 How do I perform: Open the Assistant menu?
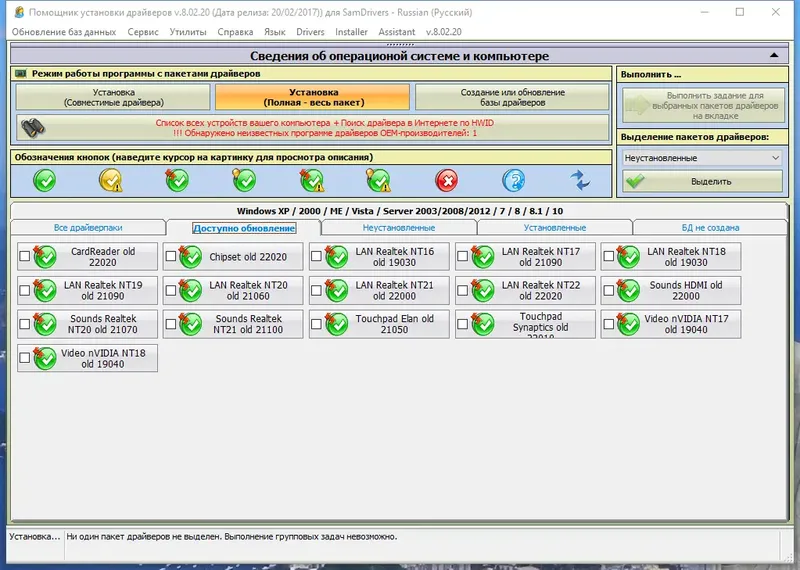point(396,32)
